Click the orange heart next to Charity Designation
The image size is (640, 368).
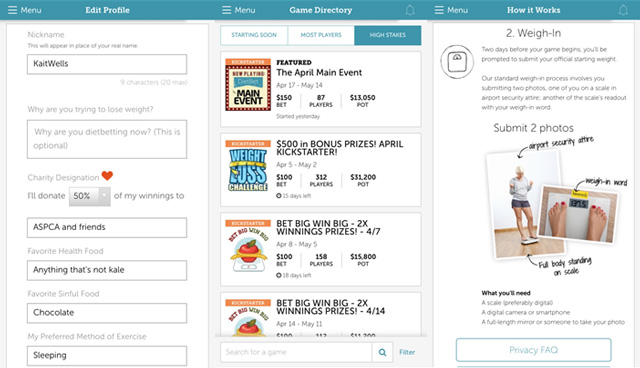pos(107,176)
